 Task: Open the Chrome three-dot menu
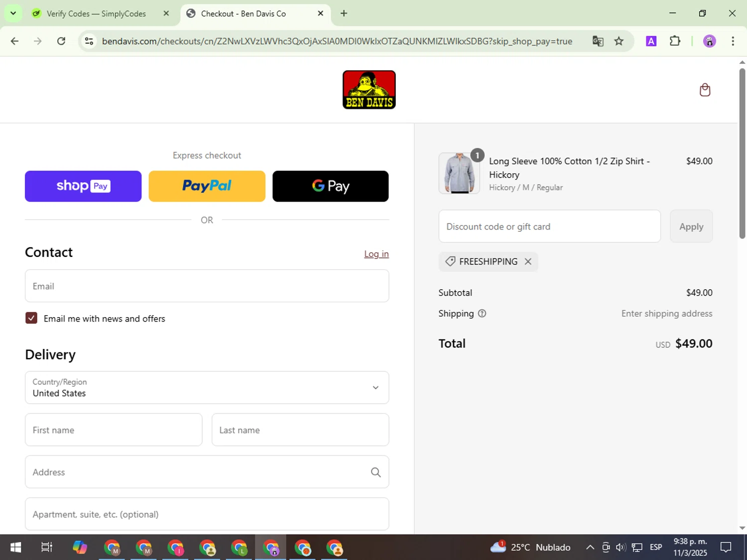(x=733, y=41)
